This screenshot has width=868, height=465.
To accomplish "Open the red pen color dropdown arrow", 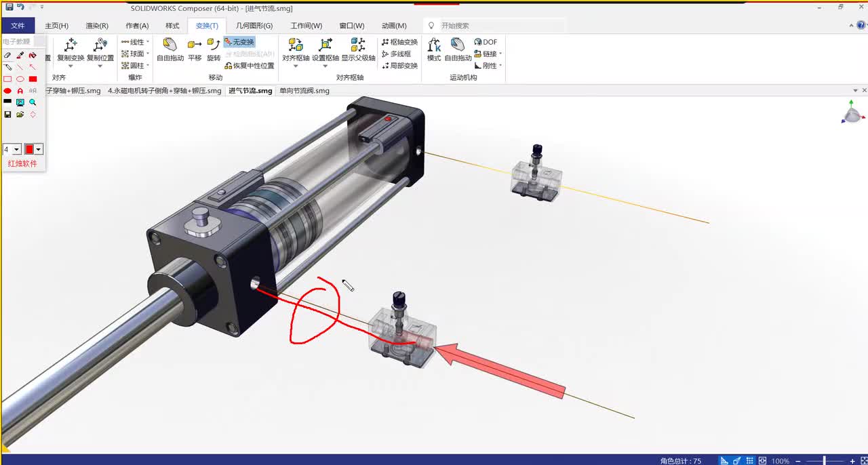I will [39, 149].
